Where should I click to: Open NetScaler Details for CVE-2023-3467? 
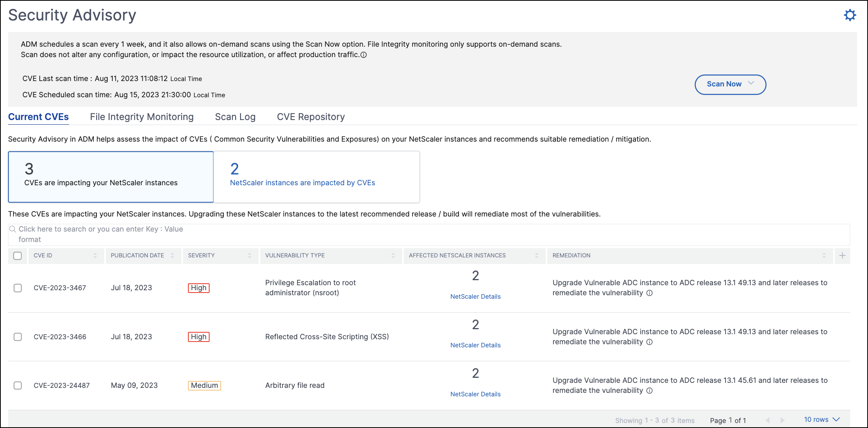click(x=475, y=296)
